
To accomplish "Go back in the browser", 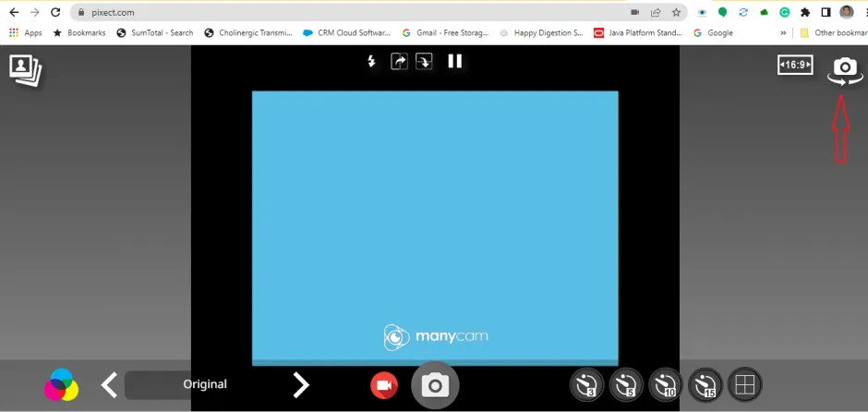I will pyautogui.click(x=15, y=12).
